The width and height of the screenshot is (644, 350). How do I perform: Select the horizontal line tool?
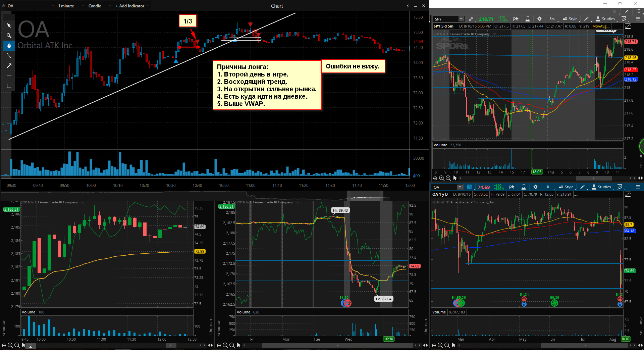(9, 76)
